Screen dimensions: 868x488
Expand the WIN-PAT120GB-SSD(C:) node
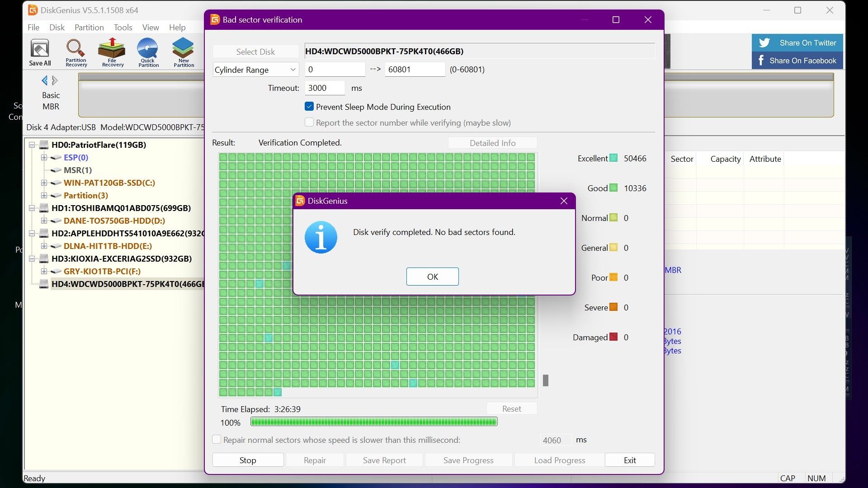(x=44, y=183)
